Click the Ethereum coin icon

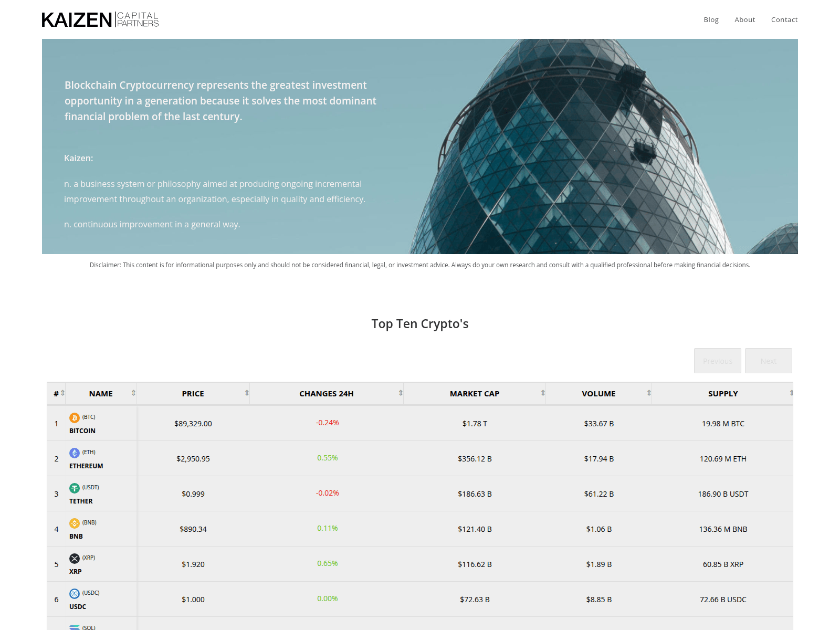(75, 453)
